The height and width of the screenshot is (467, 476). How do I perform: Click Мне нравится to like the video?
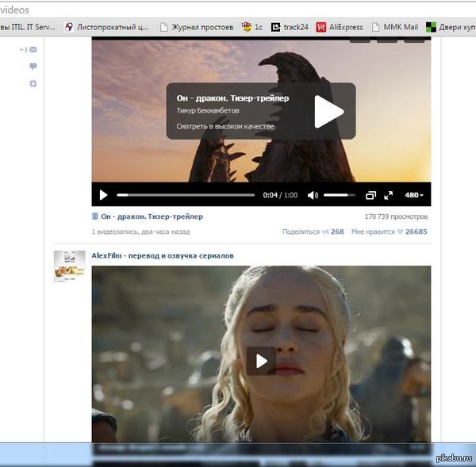click(x=373, y=232)
